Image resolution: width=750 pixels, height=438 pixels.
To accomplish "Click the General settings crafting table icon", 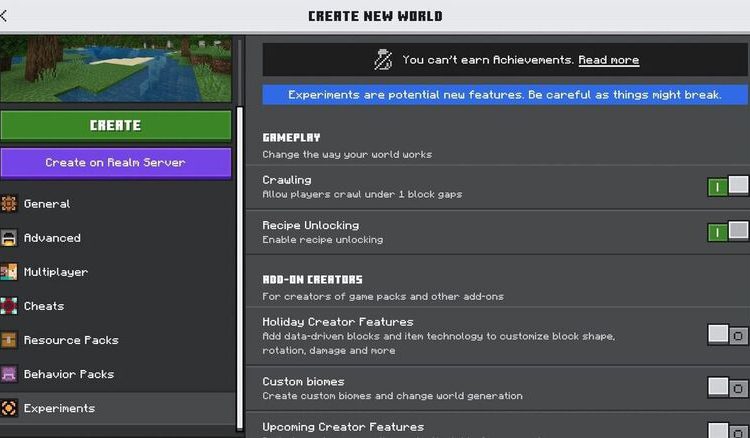I will [x=10, y=204].
